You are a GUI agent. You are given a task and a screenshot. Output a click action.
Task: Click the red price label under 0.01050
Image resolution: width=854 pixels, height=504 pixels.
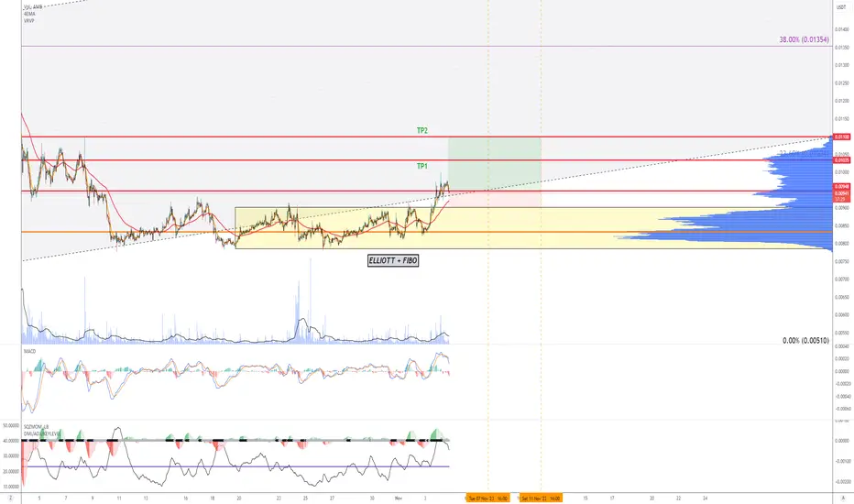(x=842, y=160)
